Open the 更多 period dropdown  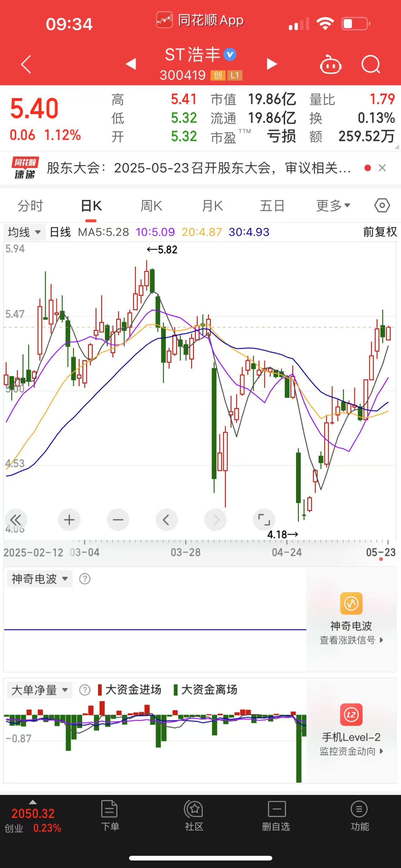point(333,206)
